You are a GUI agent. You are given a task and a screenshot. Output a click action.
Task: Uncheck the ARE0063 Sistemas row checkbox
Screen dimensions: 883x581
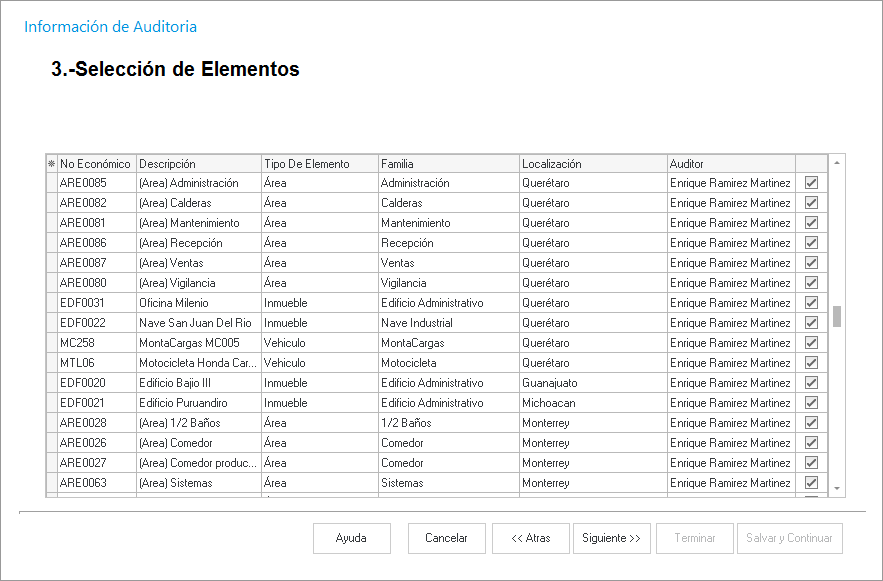coord(811,483)
